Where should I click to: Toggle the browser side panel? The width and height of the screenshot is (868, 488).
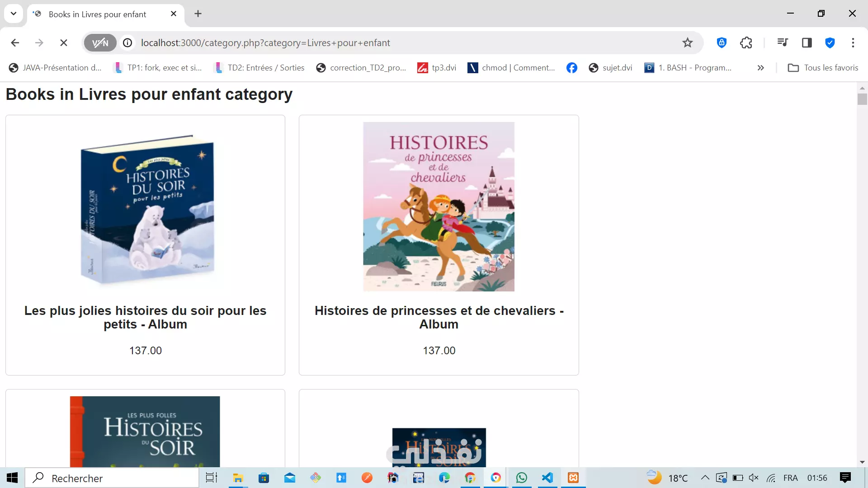point(807,43)
